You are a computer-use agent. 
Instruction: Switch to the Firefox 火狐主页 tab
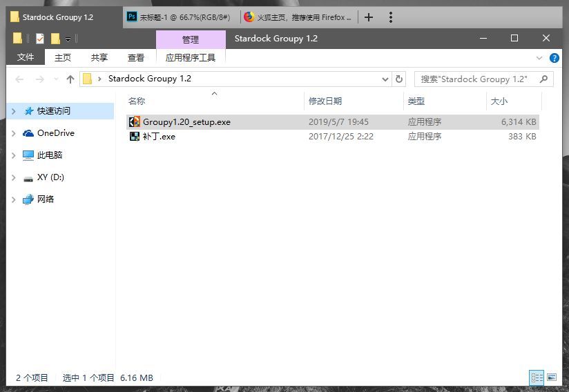[298, 17]
